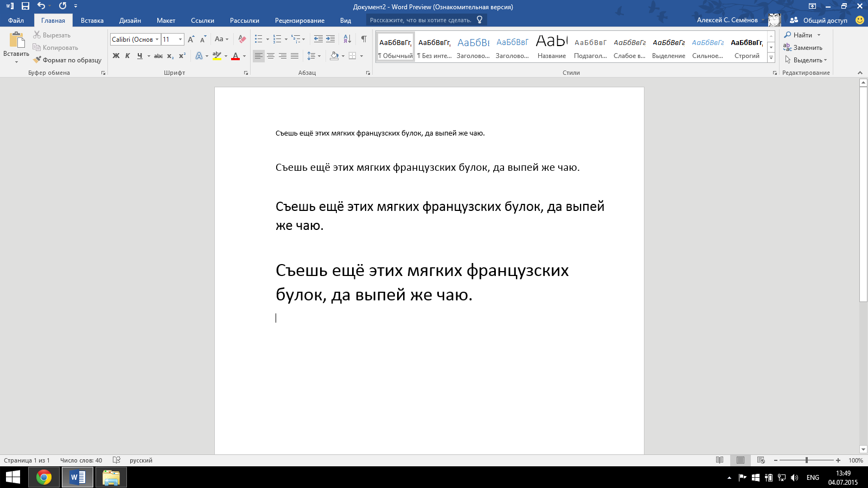Open the font size dropdown
The image size is (868, 488).
(x=180, y=39)
